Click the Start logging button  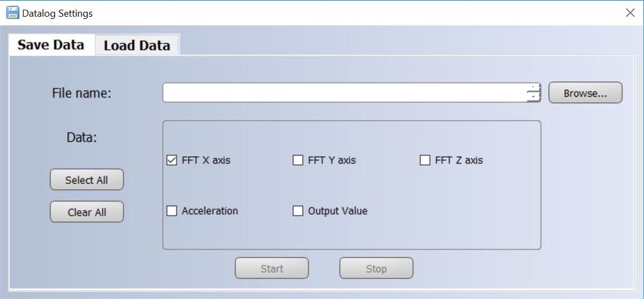click(272, 268)
